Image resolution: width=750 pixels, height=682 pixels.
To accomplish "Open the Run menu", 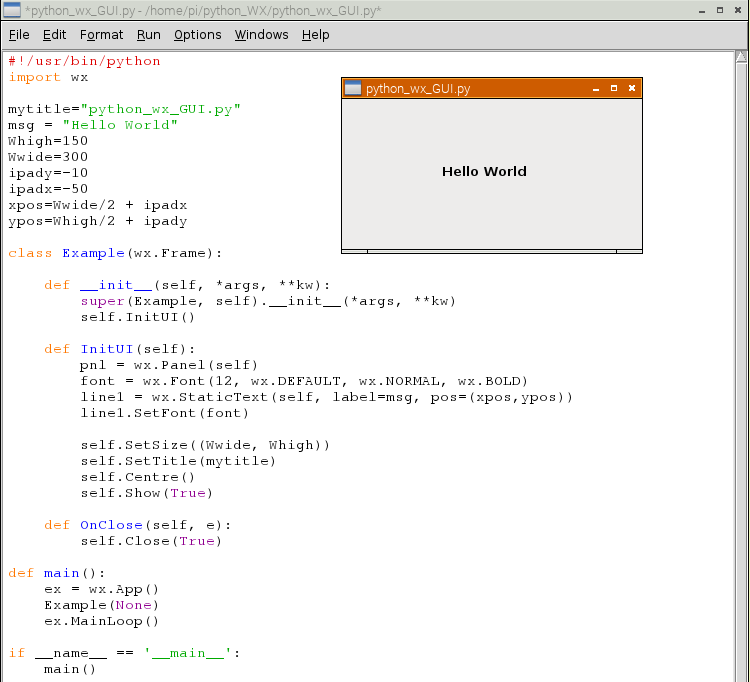I will click(148, 34).
